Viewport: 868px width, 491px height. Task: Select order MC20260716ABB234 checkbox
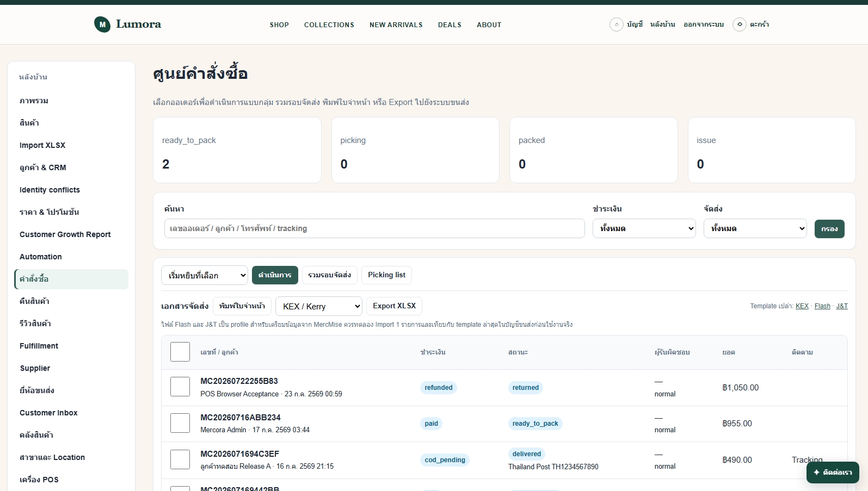click(x=180, y=423)
